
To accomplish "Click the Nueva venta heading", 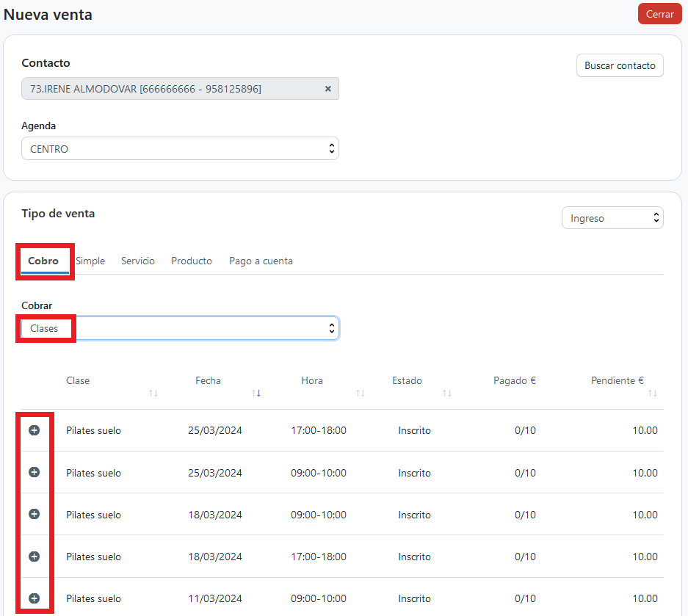I will pyautogui.click(x=48, y=15).
